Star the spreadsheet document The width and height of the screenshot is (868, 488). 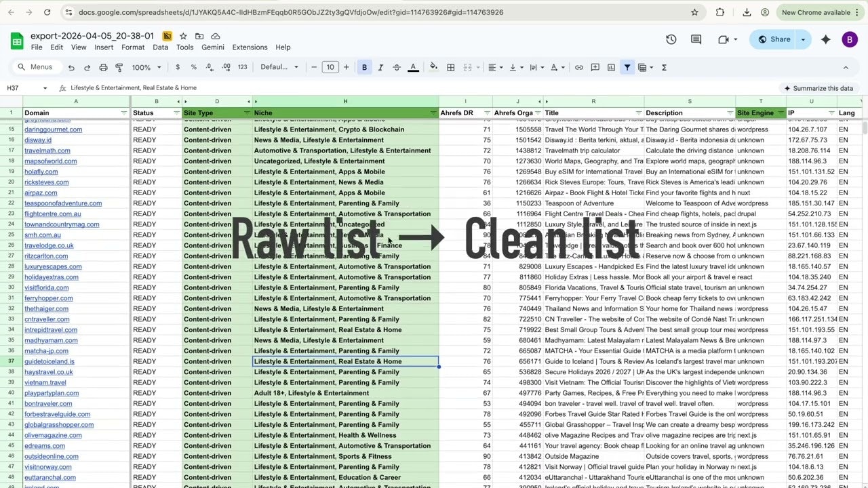tap(184, 36)
